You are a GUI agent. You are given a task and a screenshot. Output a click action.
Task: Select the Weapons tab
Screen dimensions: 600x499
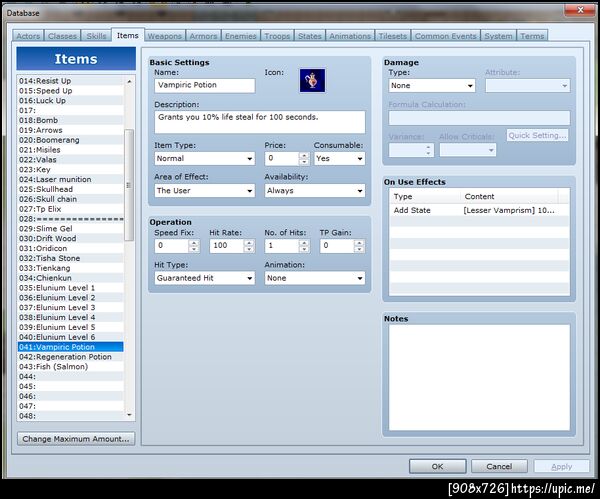165,36
